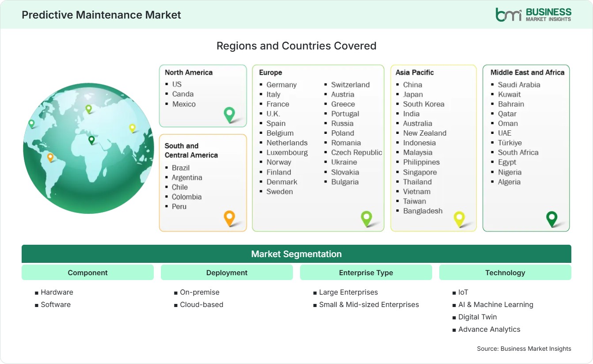Select South Africa in the list
Screen dimensions: 593x364
[x=518, y=152]
